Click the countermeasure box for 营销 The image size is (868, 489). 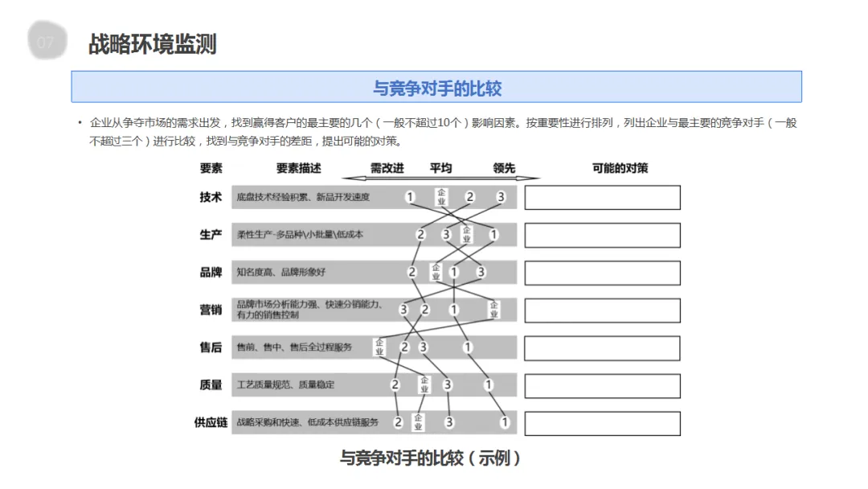pyautogui.click(x=602, y=310)
